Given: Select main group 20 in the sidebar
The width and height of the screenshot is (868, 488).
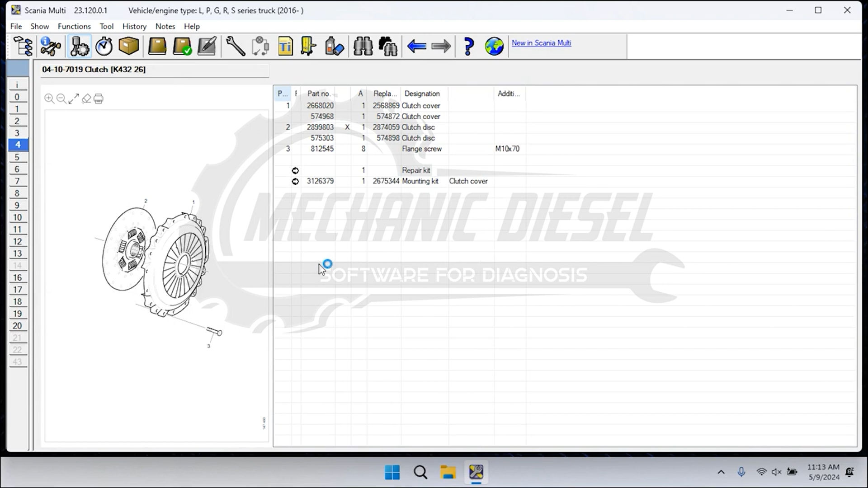Looking at the screenshot, I should [17, 326].
